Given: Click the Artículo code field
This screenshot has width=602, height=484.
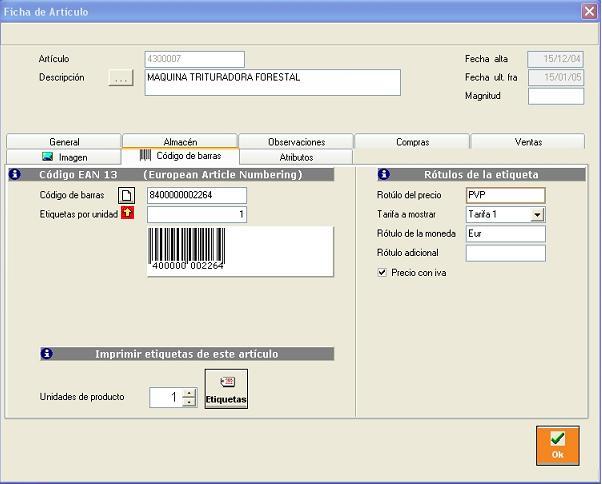Looking at the screenshot, I should tap(195, 59).
